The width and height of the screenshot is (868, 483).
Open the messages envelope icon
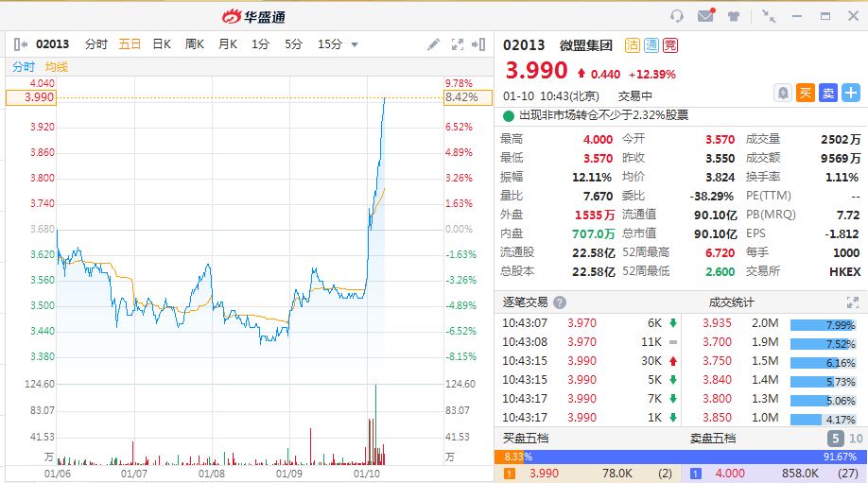[x=705, y=15]
